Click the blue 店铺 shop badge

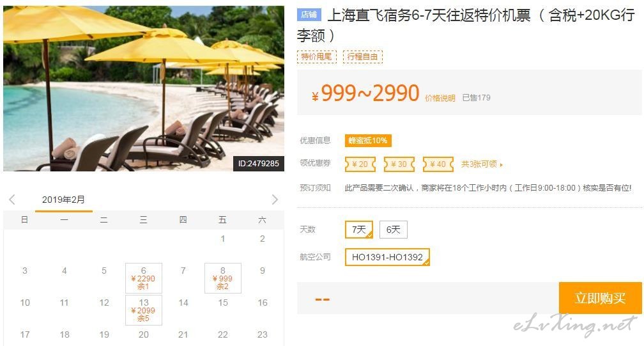pyautogui.click(x=309, y=15)
